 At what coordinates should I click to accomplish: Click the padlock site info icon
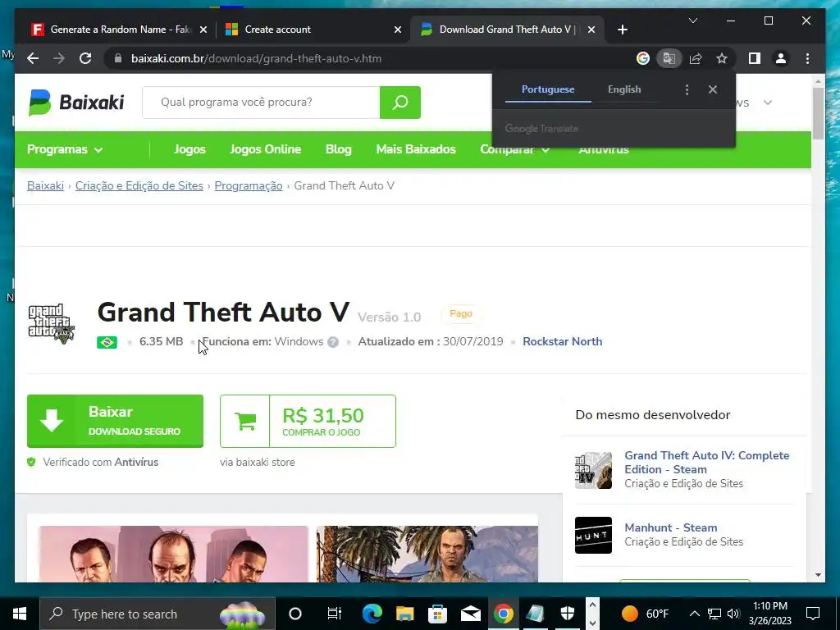pos(118,58)
